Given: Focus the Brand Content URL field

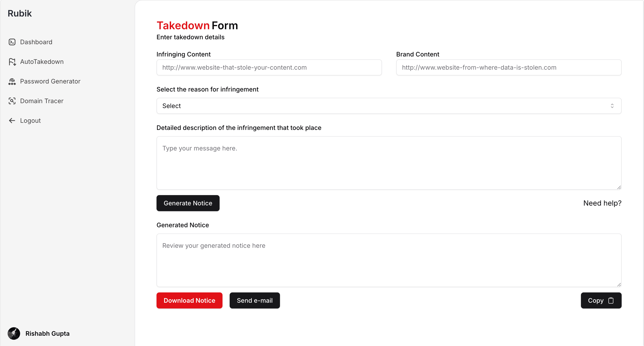Looking at the screenshot, I should (x=508, y=67).
